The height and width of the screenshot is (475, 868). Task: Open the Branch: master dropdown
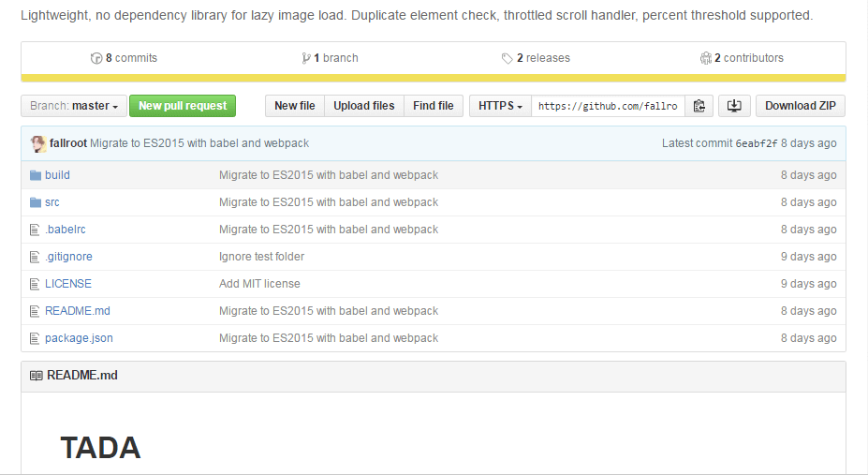[x=74, y=106]
